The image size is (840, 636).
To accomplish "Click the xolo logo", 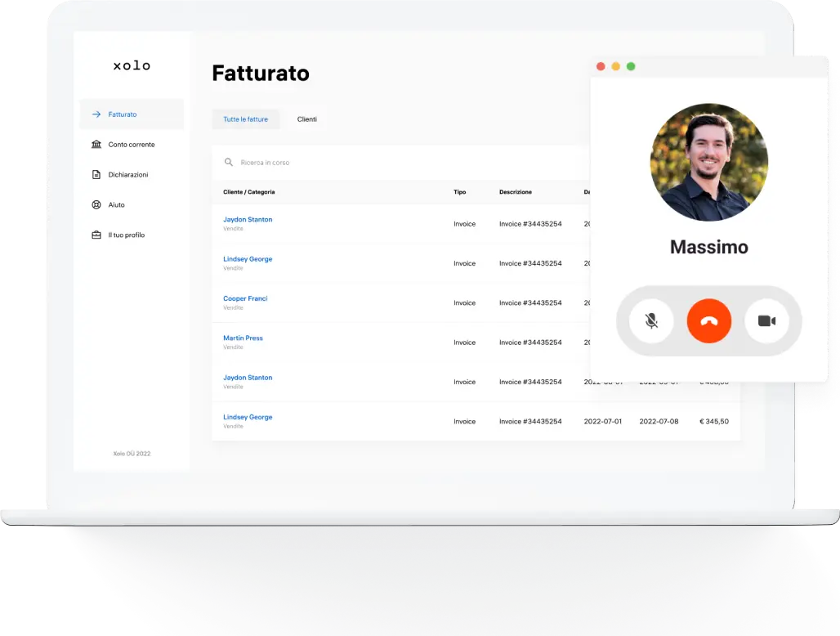I will pyautogui.click(x=132, y=65).
